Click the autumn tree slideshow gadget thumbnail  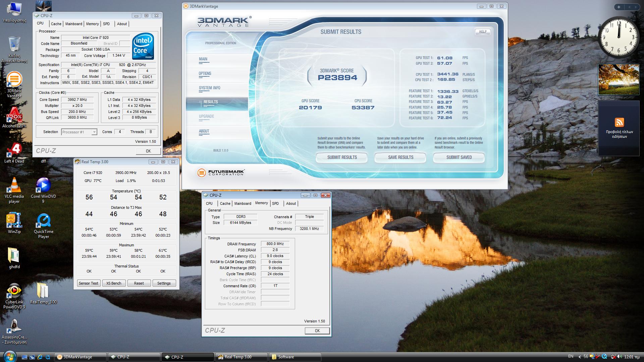coord(619,79)
